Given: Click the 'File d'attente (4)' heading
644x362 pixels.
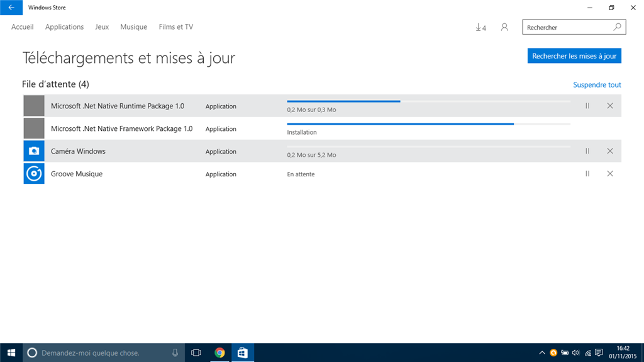Looking at the screenshot, I should pyautogui.click(x=55, y=84).
